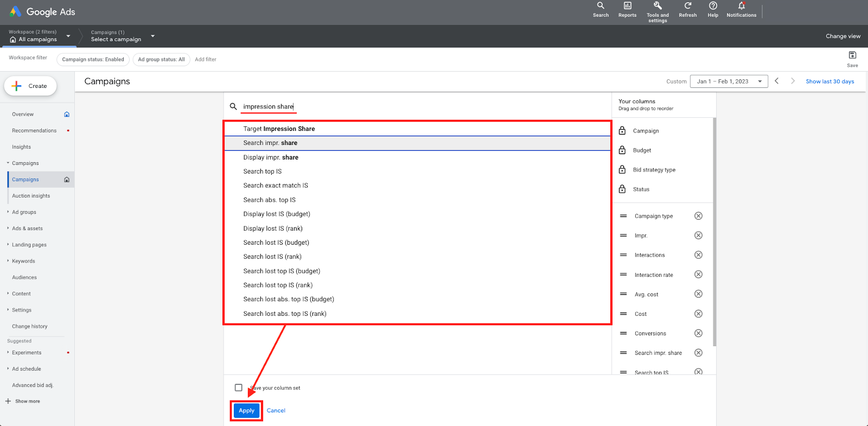Click the column search input field
The height and width of the screenshot is (426, 868).
click(x=426, y=106)
